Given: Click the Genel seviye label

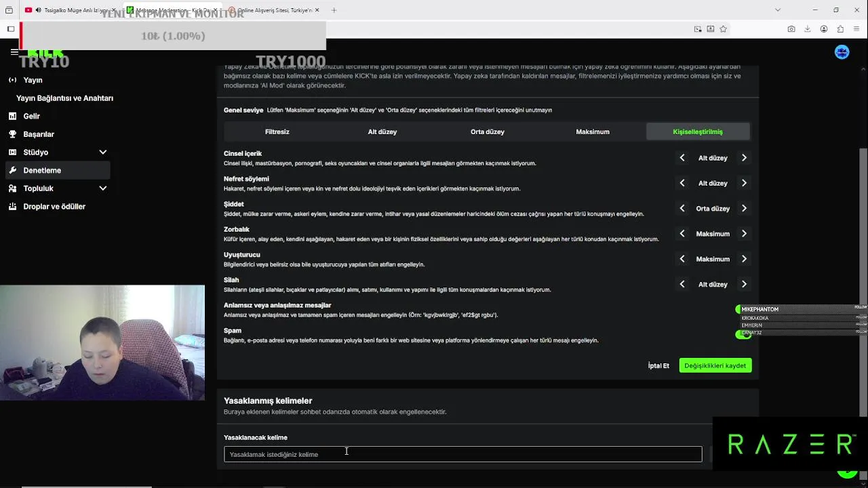Looking at the screenshot, I should [x=243, y=110].
